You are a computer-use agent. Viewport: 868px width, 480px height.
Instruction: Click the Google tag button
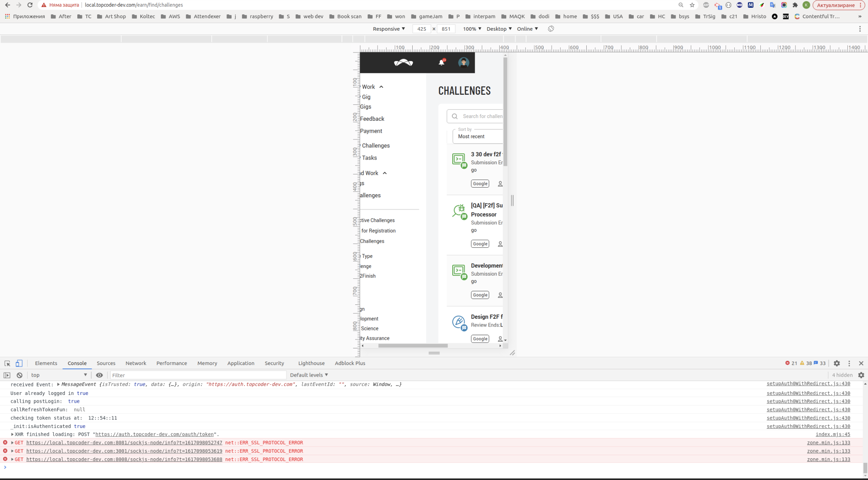[x=480, y=184]
